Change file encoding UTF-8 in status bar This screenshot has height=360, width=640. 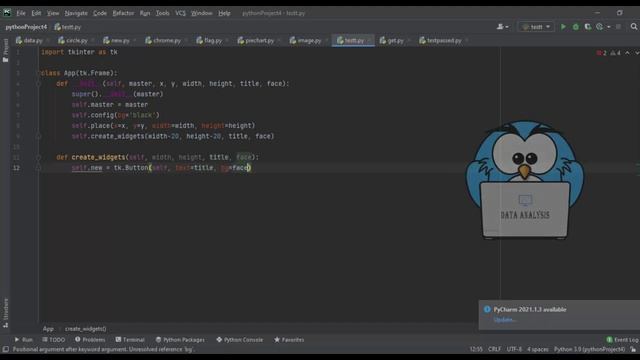pos(514,349)
